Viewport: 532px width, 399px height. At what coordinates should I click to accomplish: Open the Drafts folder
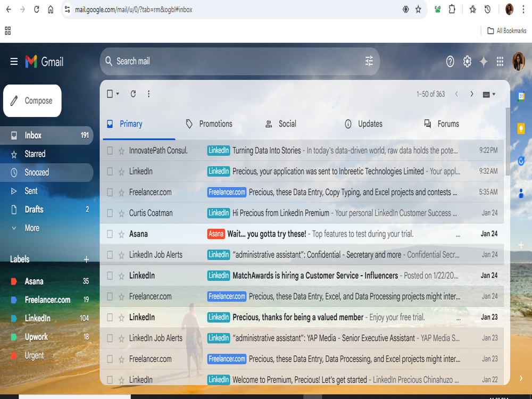(x=46, y=209)
